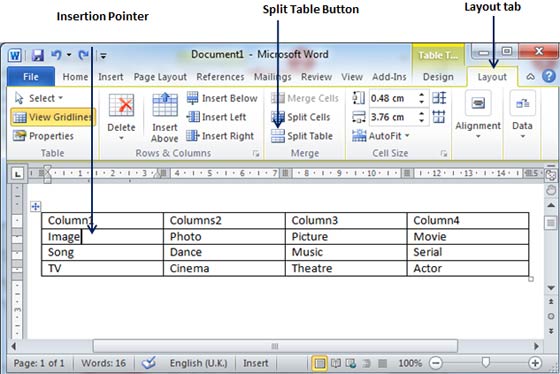
Task: Click the zoom out minus button
Action: 435,363
